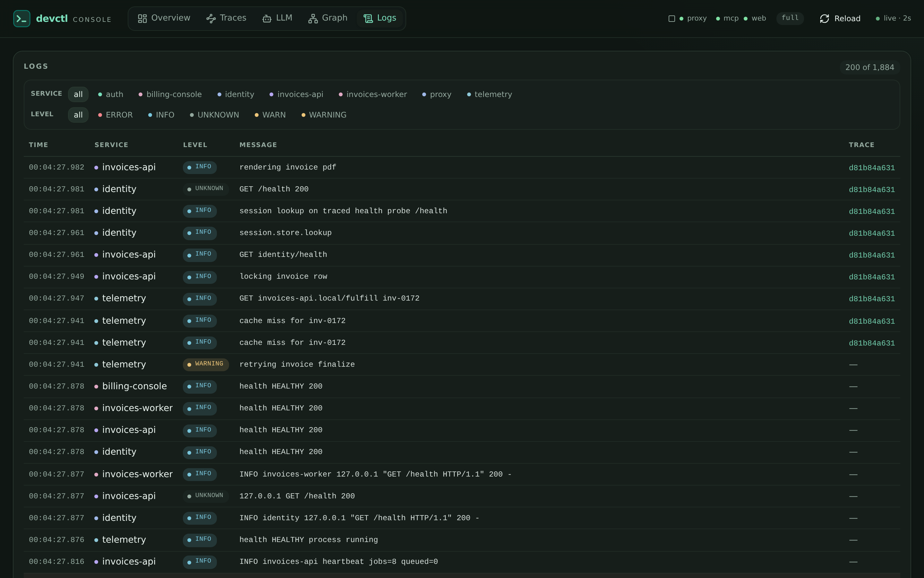Click the web status indicator

tap(755, 18)
